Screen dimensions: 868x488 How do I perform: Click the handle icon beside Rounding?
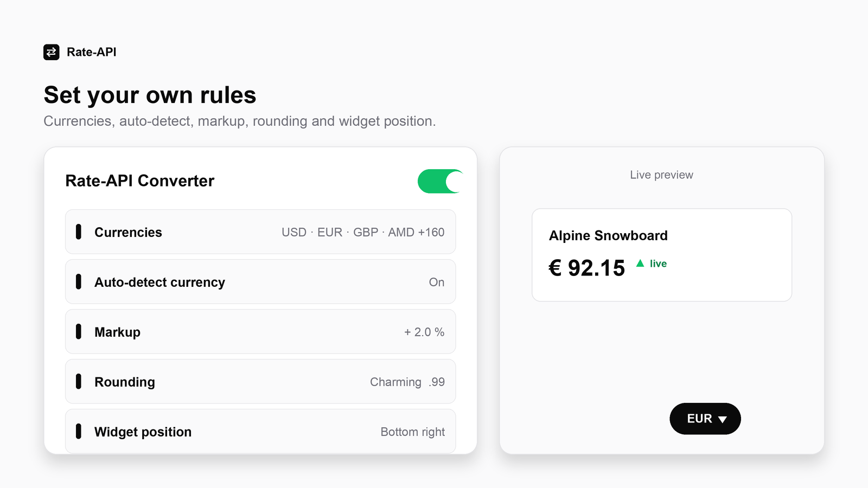(x=79, y=382)
